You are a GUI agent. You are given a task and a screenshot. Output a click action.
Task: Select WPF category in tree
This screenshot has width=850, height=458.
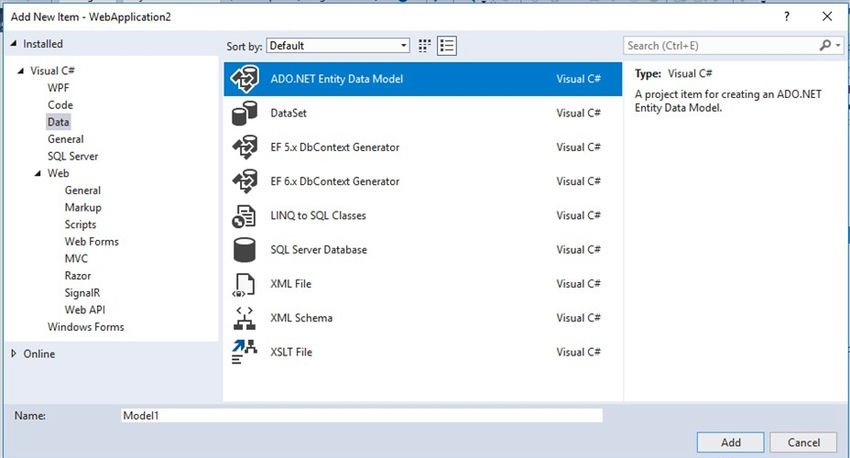pos(58,88)
